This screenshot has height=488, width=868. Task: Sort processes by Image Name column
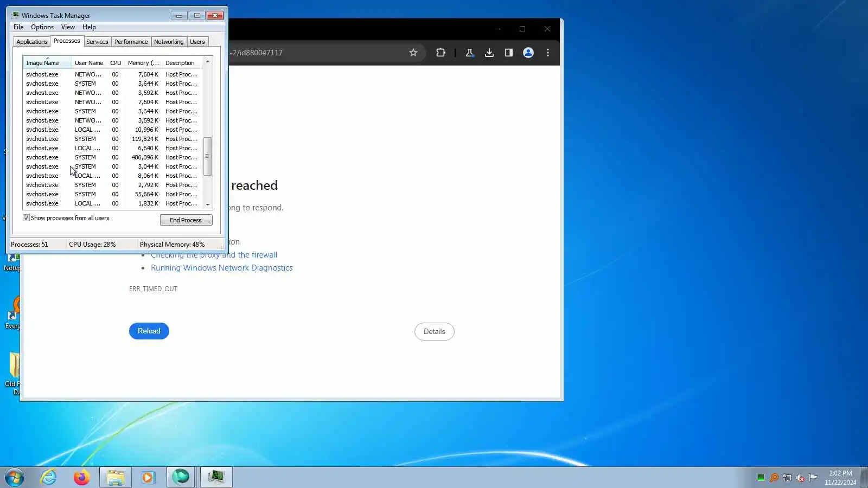click(47, 63)
